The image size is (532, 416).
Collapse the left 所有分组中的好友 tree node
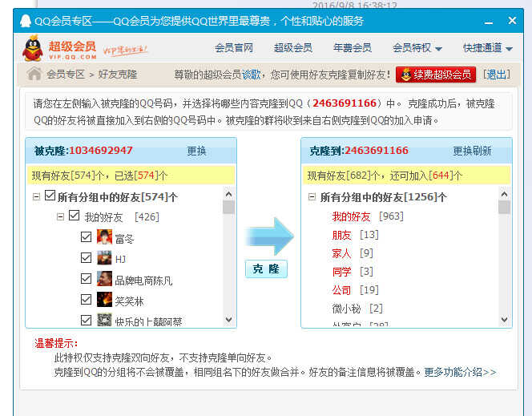36,196
